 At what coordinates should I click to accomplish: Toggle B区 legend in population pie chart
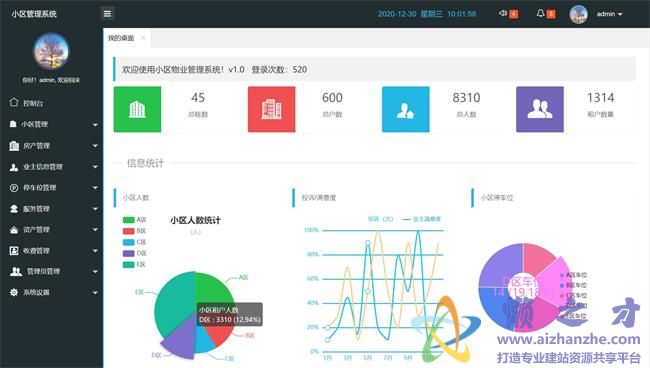[135, 231]
